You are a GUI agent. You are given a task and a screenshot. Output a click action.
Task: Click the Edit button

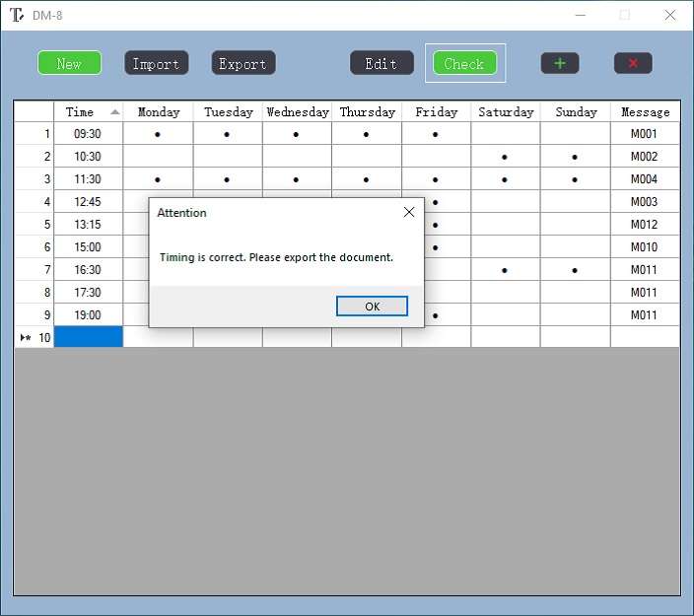(382, 63)
